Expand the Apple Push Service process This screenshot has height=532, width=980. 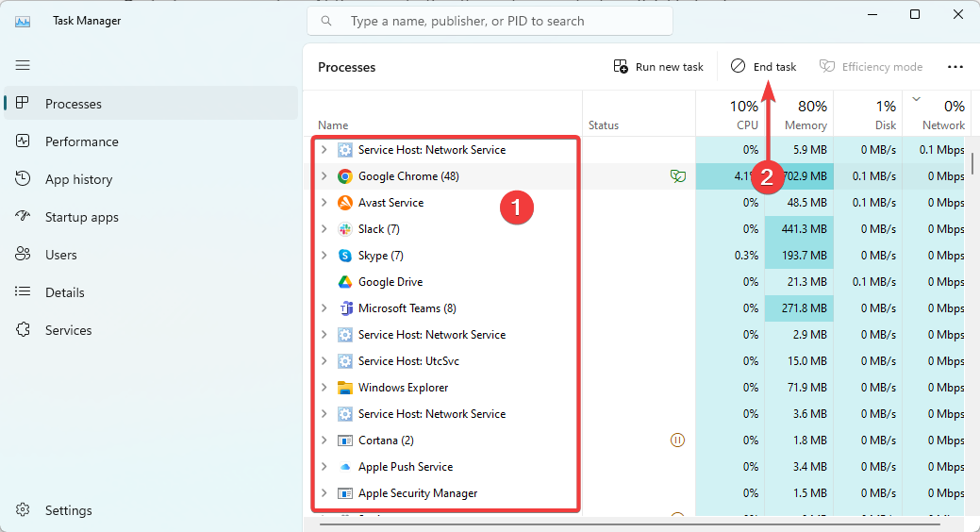point(324,467)
